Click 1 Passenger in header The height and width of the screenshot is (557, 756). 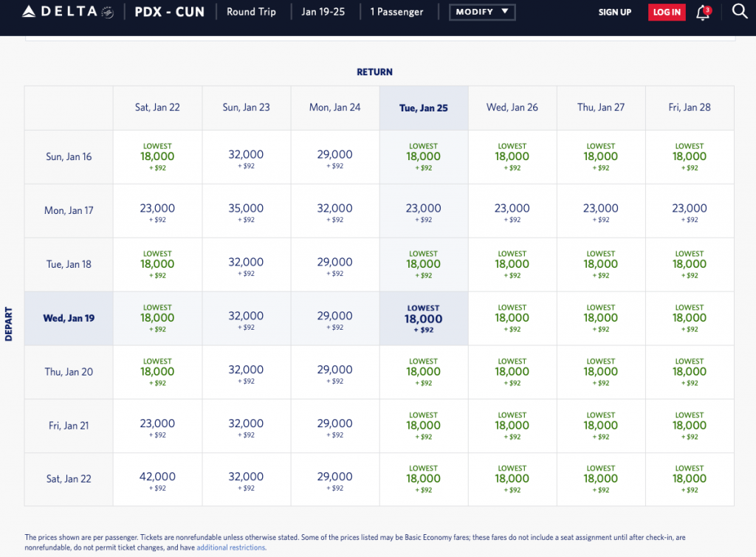coord(396,12)
